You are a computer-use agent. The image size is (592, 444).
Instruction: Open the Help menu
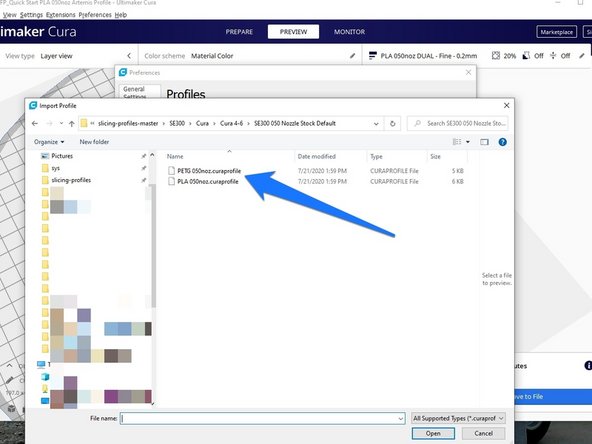(120, 15)
